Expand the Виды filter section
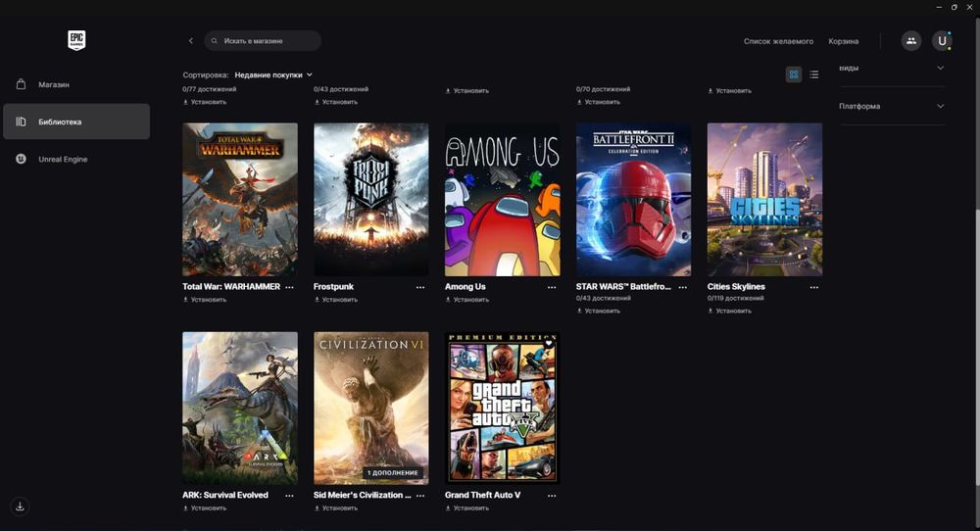The image size is (980, 531). point(891,68)
